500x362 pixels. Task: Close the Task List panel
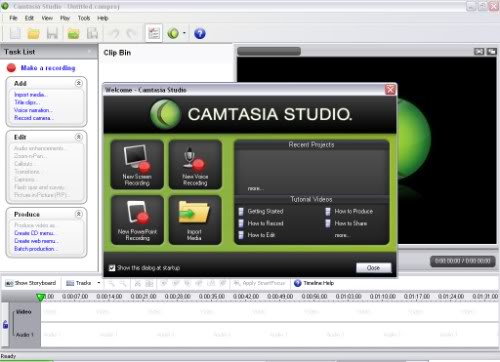pyautogui.click(x=90, y=51)
